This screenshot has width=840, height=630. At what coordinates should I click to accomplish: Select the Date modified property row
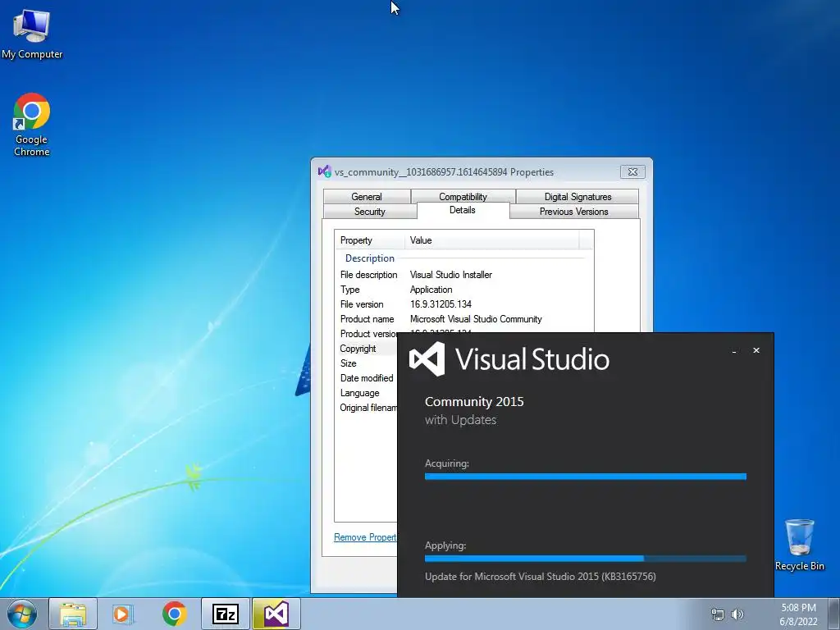click(367, 378)
